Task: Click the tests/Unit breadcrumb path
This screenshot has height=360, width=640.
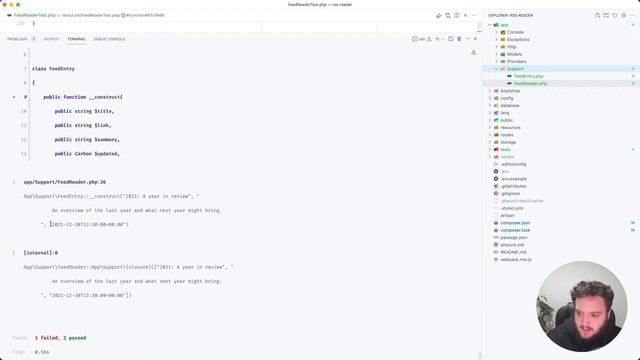Action: [x=91, y=16]
